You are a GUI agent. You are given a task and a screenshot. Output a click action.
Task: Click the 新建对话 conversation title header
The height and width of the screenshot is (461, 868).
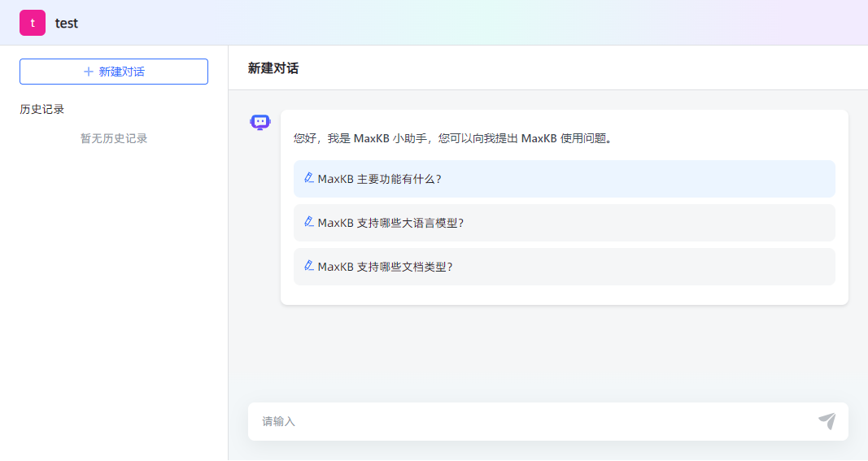point(273,68)
